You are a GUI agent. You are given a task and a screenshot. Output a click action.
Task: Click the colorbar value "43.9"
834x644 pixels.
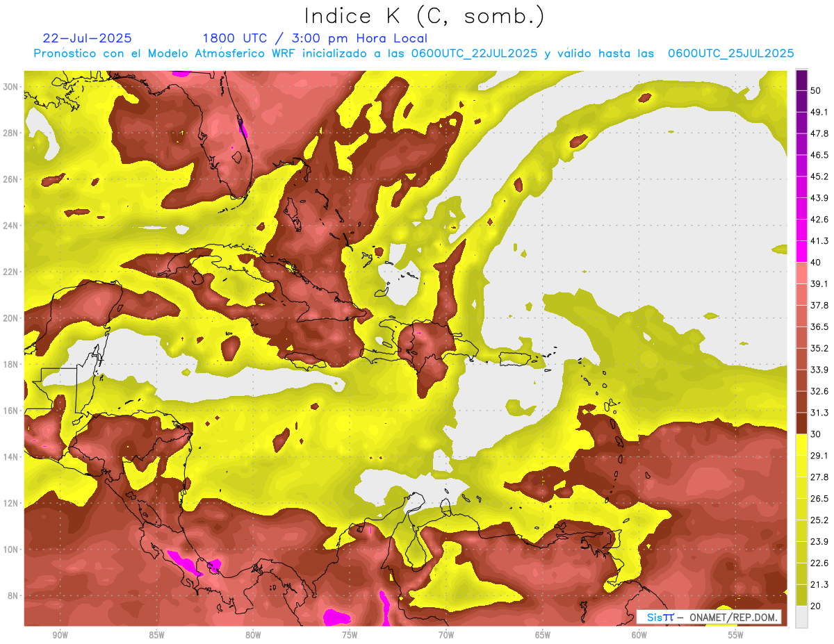point(819,198)
